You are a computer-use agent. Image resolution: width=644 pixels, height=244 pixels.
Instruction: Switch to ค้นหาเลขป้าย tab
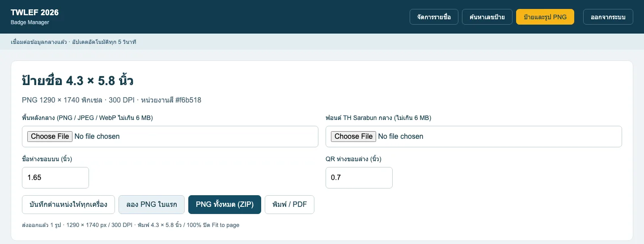point(487,17)
